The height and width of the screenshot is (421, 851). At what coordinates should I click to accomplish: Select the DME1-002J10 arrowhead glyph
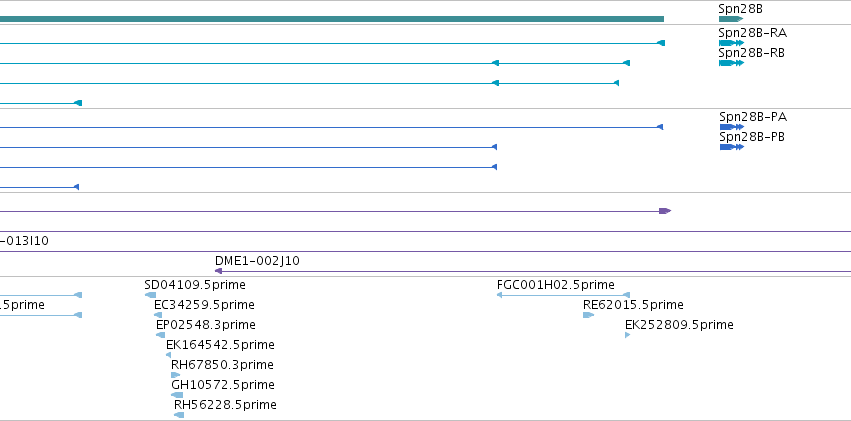(x=219, y=271)
